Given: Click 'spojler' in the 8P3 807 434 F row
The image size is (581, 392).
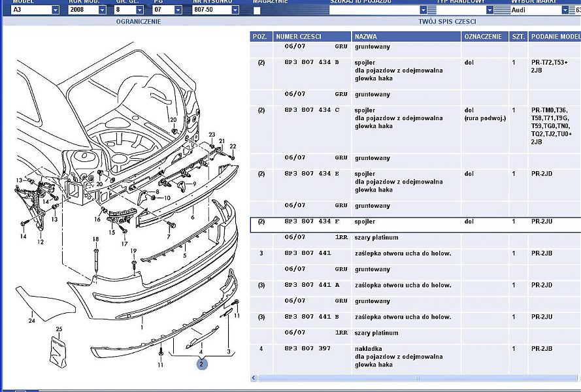Looking at the screenshot, I should pyautogui.click(x=365, y=221).
